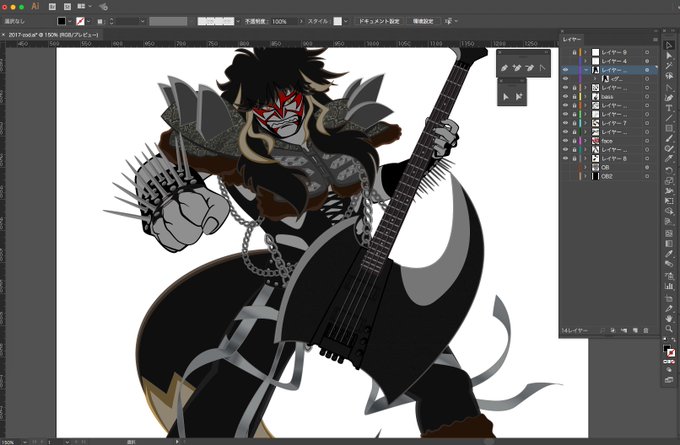Click the レイヤー panel tab
680x445 pixels.
[572, 39]
